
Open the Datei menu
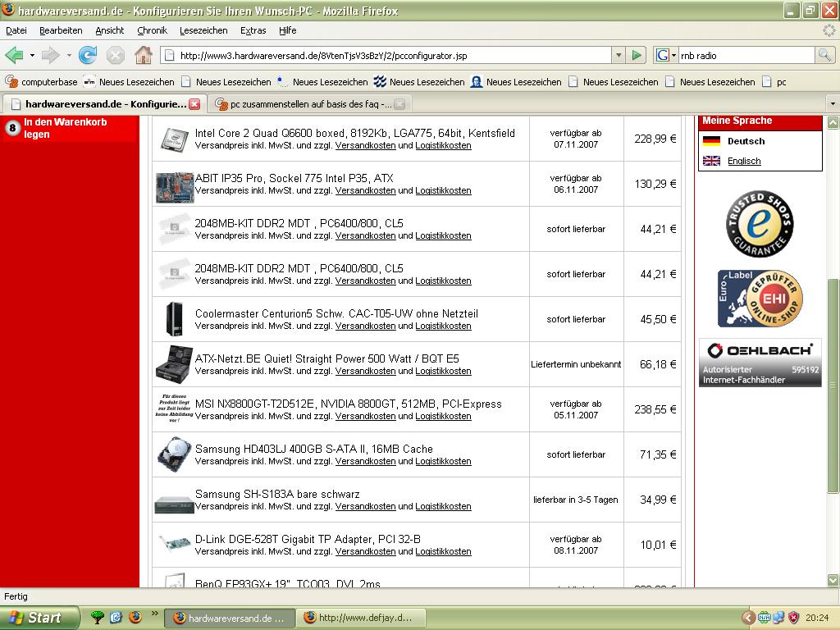(x=16, y=30)
